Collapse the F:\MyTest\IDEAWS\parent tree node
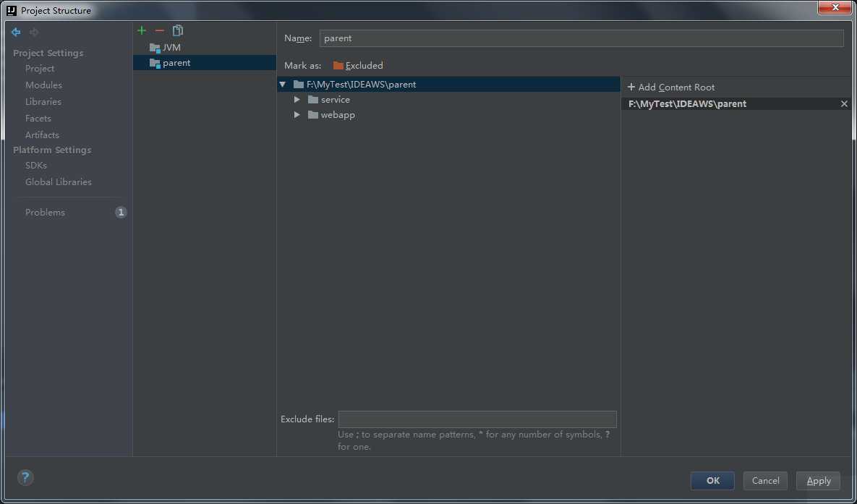857x504 pixels. [x=283, y=84]
